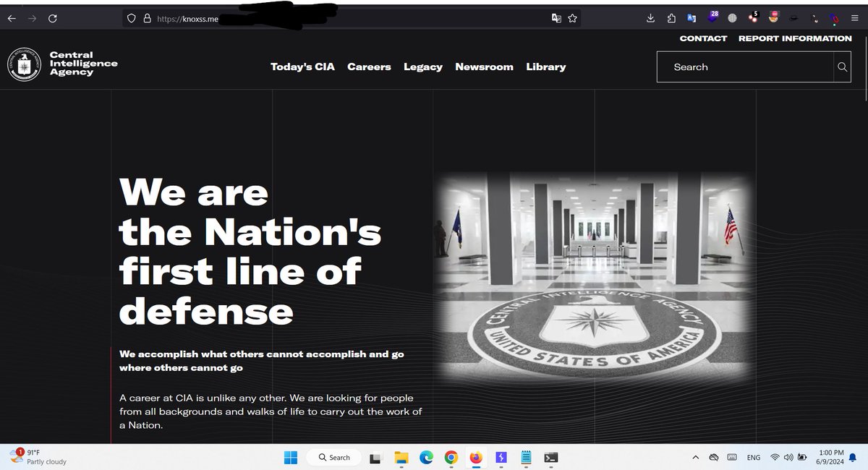Open the Library navigation item
The height and width of the screenshot is (470, 868).
click(x=546, y=67)
